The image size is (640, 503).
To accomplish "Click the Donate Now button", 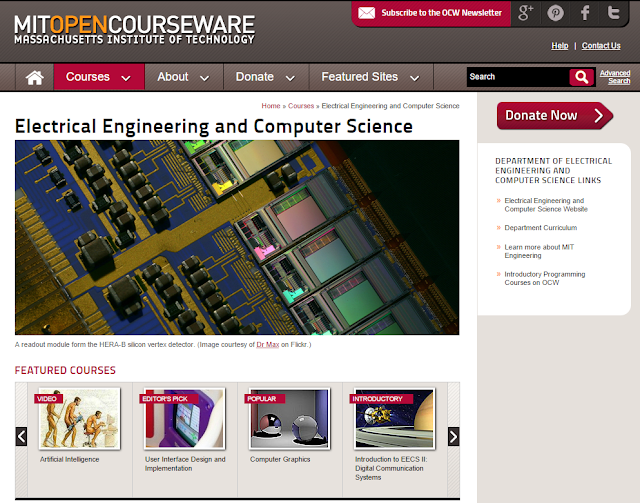I will (555, 116).
